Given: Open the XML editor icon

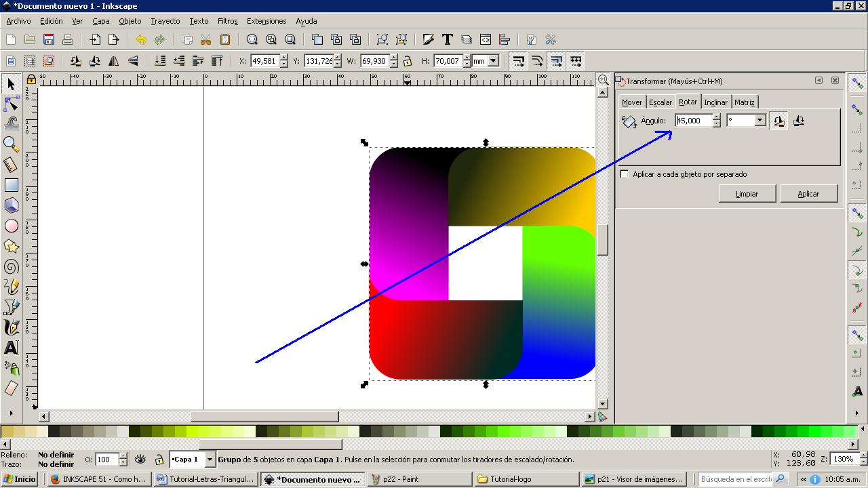Looking at the screenshot, I should coord(486,39).
